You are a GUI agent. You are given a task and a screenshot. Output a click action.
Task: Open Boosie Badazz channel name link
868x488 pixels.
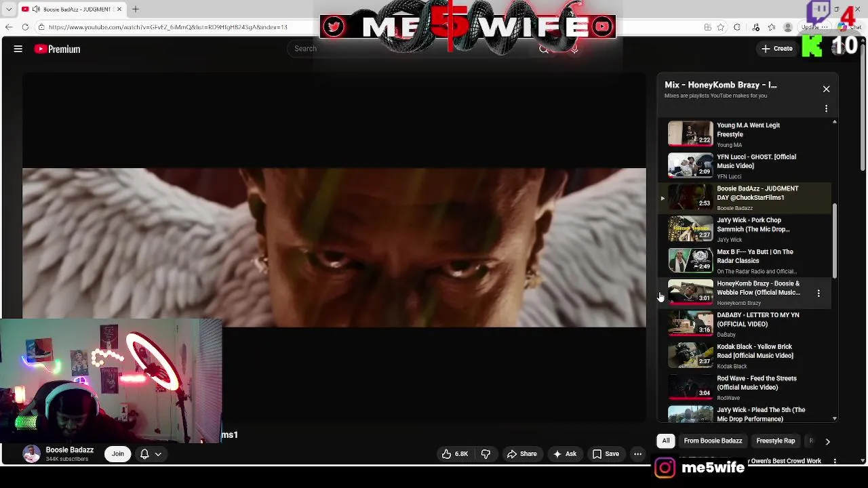click(x=70, y=450)
